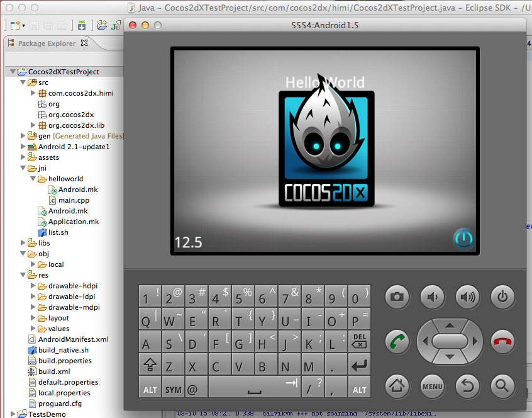Expand the gen folder
The image size is (532, 418).
[x=23, y=136]
